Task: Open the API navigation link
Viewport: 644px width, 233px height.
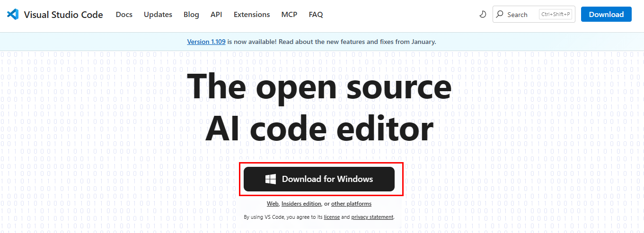Action: point(216,14)
